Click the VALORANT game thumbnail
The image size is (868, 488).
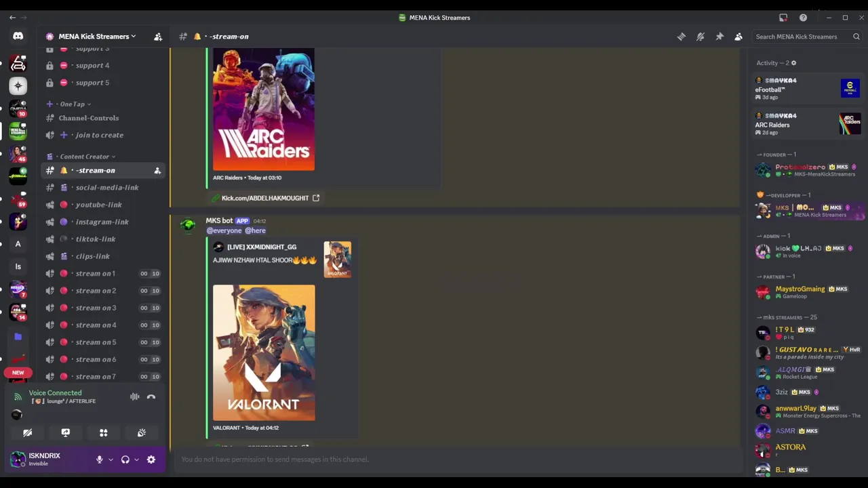click(x=264, y=352)
